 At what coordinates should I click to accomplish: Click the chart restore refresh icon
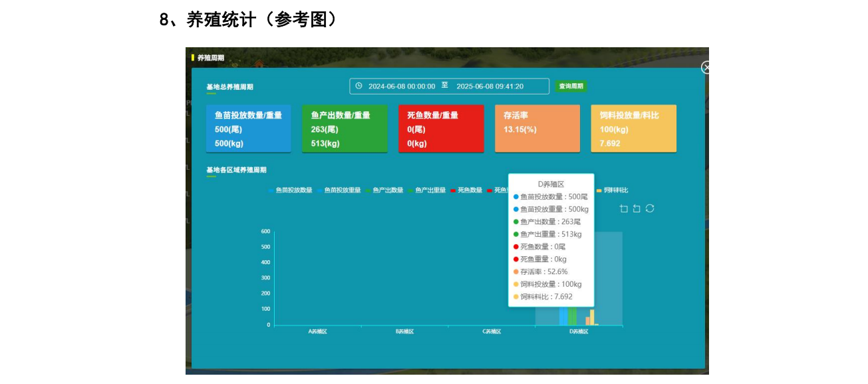click(x=650, y=208)
